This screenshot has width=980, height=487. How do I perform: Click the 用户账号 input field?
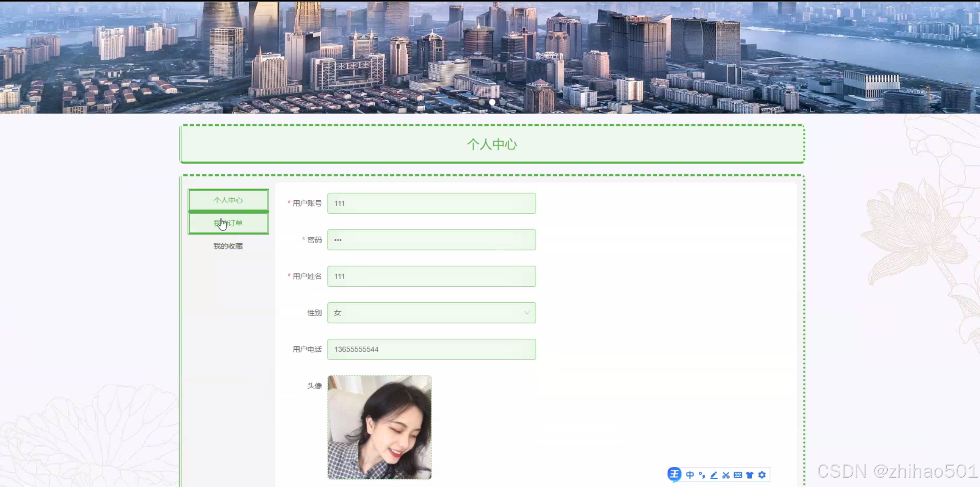click(x=431, y=203)
